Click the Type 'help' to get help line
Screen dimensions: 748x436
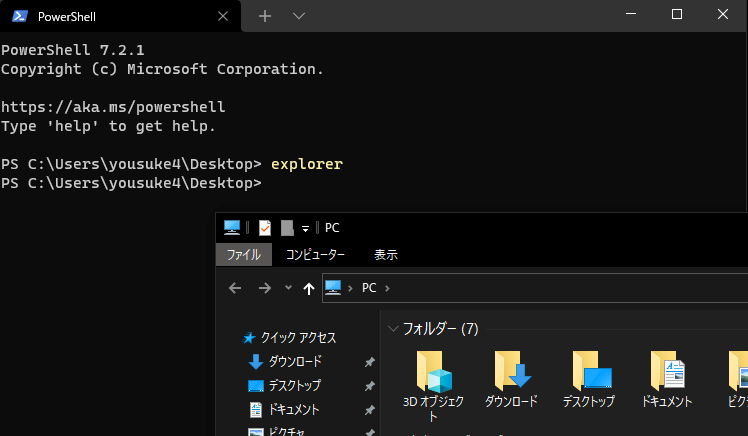click(x=108, y=126)
